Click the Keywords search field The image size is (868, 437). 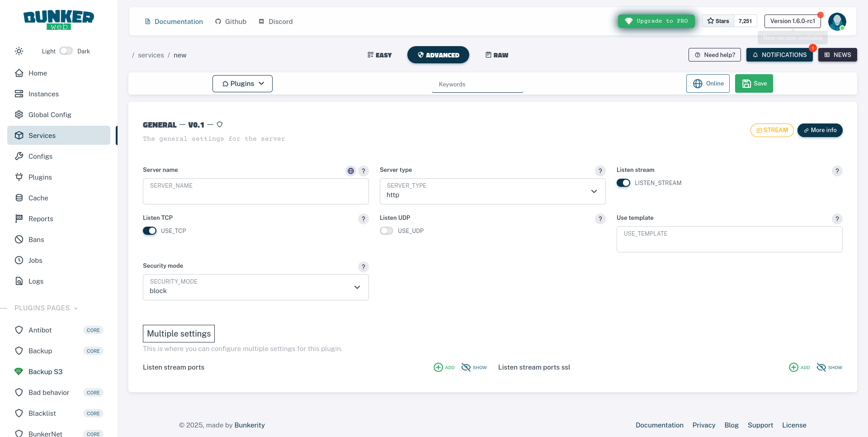[x=477, y=84]
